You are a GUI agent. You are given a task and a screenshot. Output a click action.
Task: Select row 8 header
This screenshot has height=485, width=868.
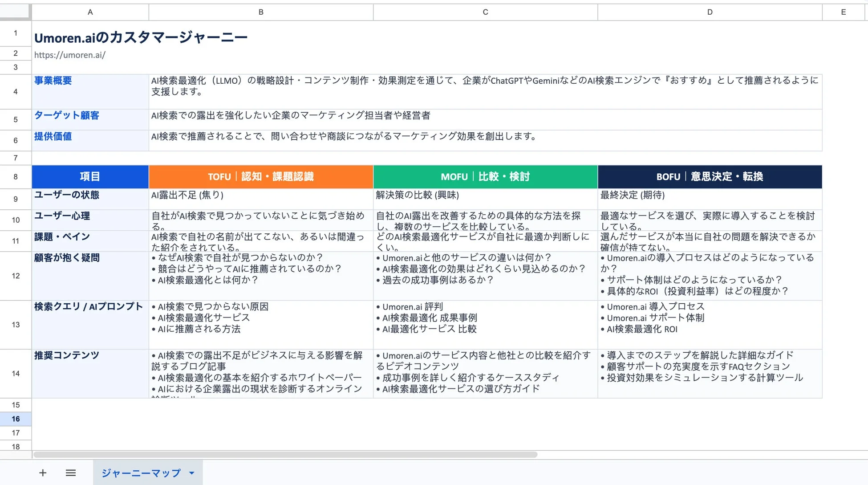[x=16, y=176]
